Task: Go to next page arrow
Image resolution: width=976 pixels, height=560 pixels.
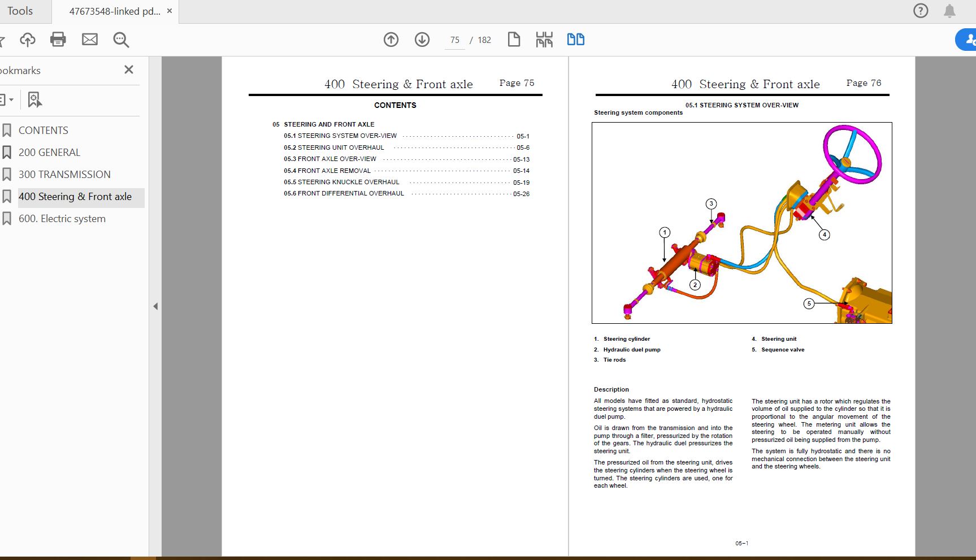Action: [x=422, y=40]
